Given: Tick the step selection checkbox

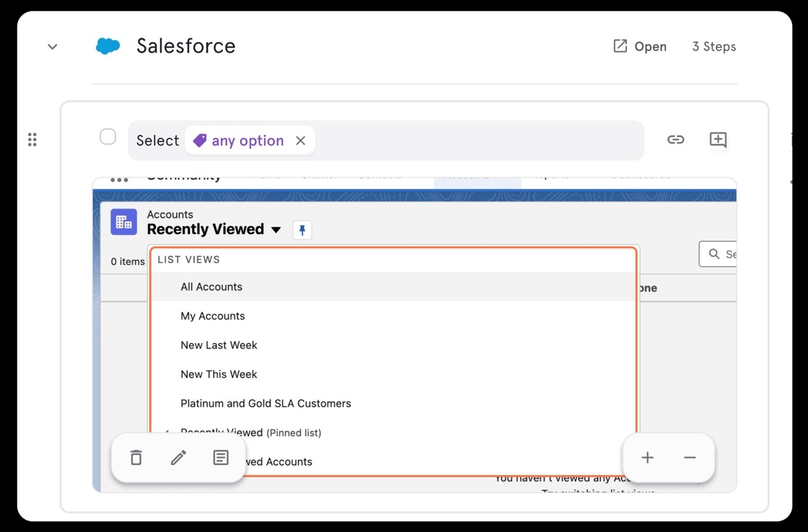Looking at the screenshot, I should pyautogui.click(x=107, y=137).
